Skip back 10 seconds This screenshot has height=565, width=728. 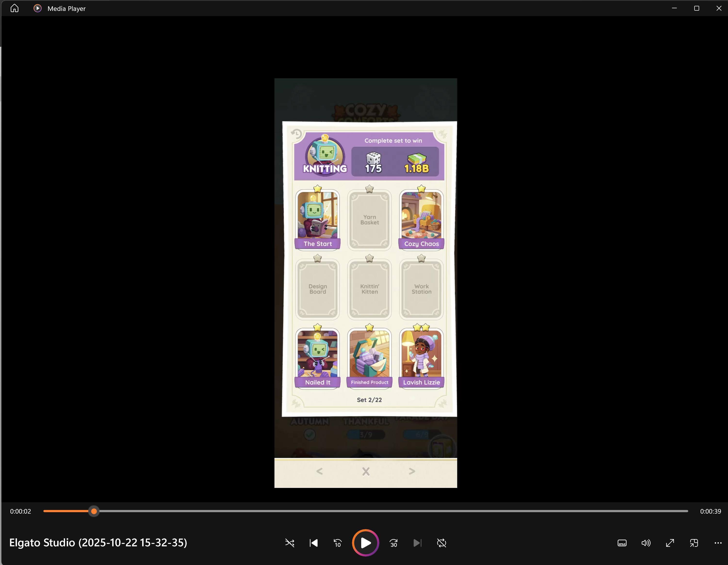[337, 543]
